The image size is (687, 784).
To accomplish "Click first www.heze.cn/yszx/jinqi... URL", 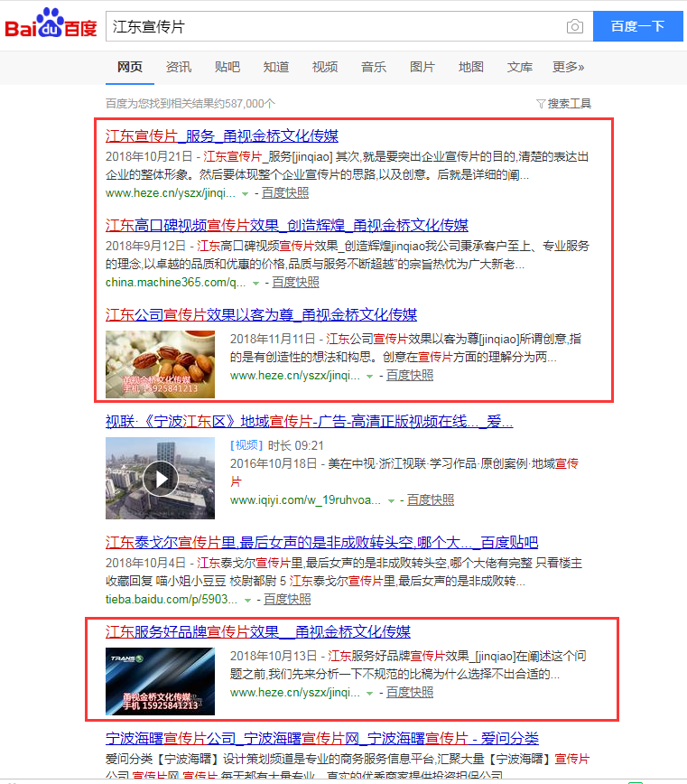I will coord(171,193).
